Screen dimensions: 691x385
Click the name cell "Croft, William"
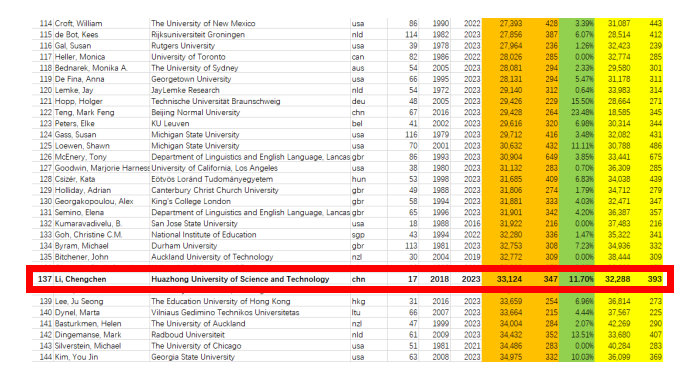78,23
